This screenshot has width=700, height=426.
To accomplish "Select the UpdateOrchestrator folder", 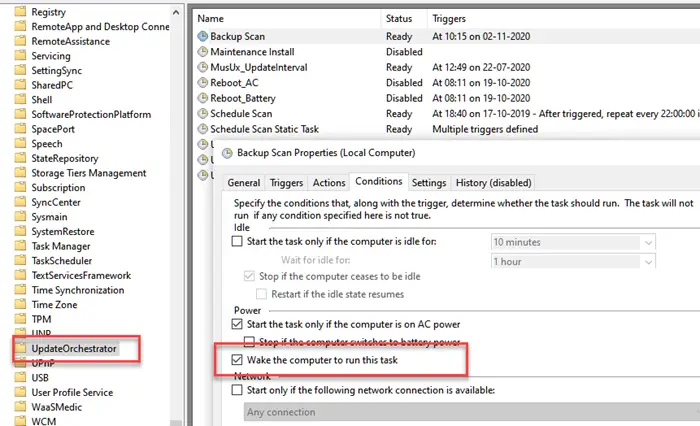I will 74,349.
